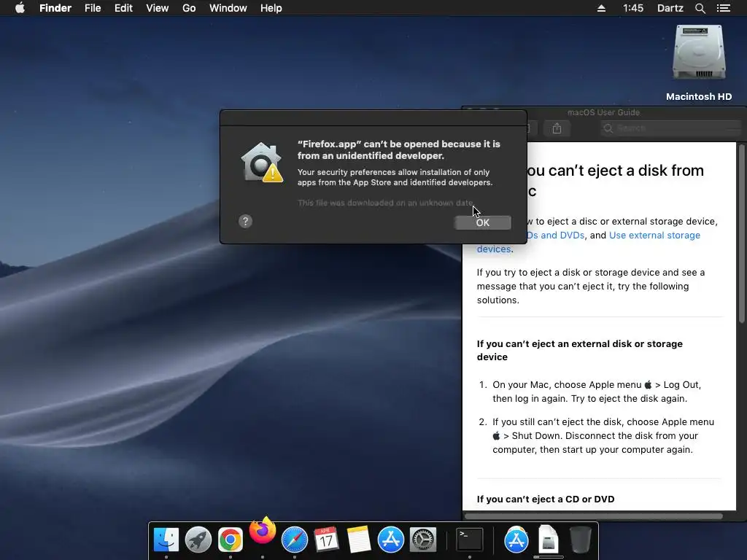Open Spotlight search magnifier
This screenshot has width=747, height=560.
[700, 8]
